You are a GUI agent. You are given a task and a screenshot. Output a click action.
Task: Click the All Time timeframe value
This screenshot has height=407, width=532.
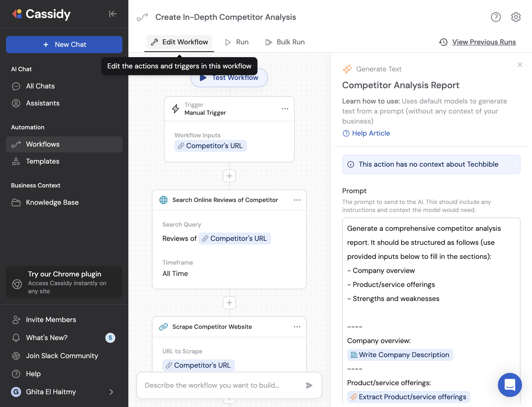pos(175,274)
